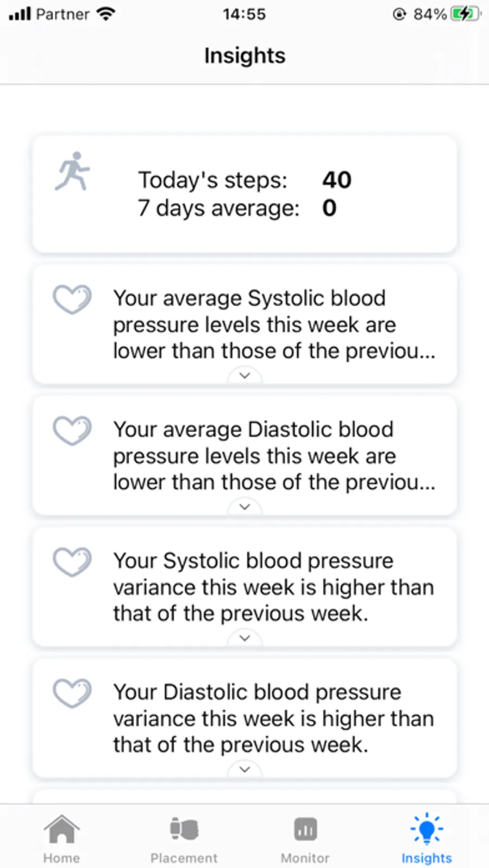Open the Today's steps card
This screenshot has width=489, height=868.
244,194
